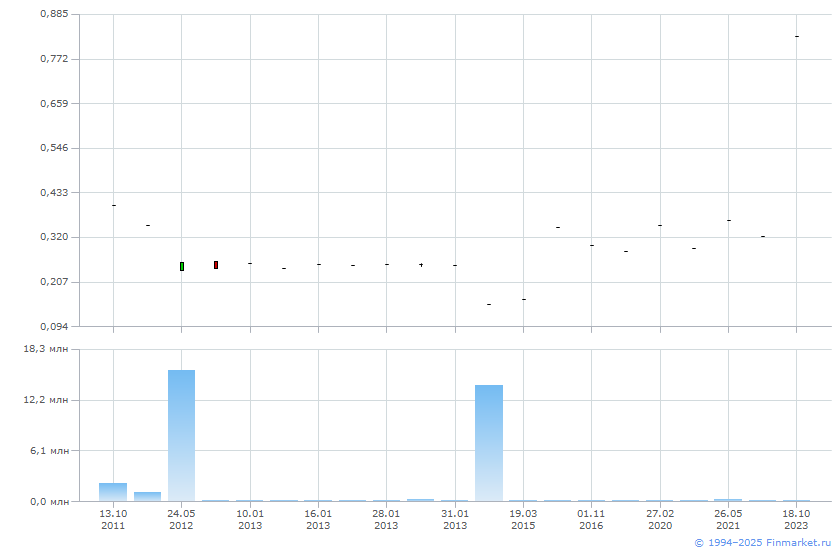Click the volume bar at 13.10 2011

click(x=113, y=492)
